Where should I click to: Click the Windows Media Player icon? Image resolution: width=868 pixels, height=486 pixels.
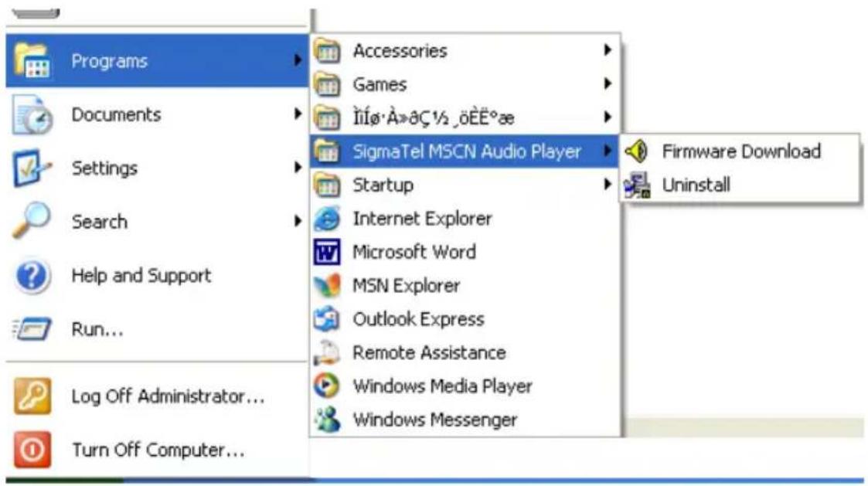tap(327, 386)
